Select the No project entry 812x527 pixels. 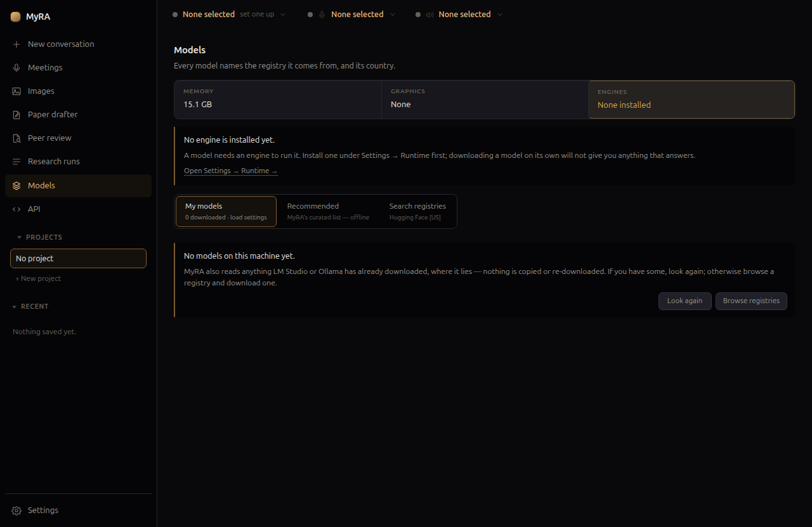tap(78, 259)
